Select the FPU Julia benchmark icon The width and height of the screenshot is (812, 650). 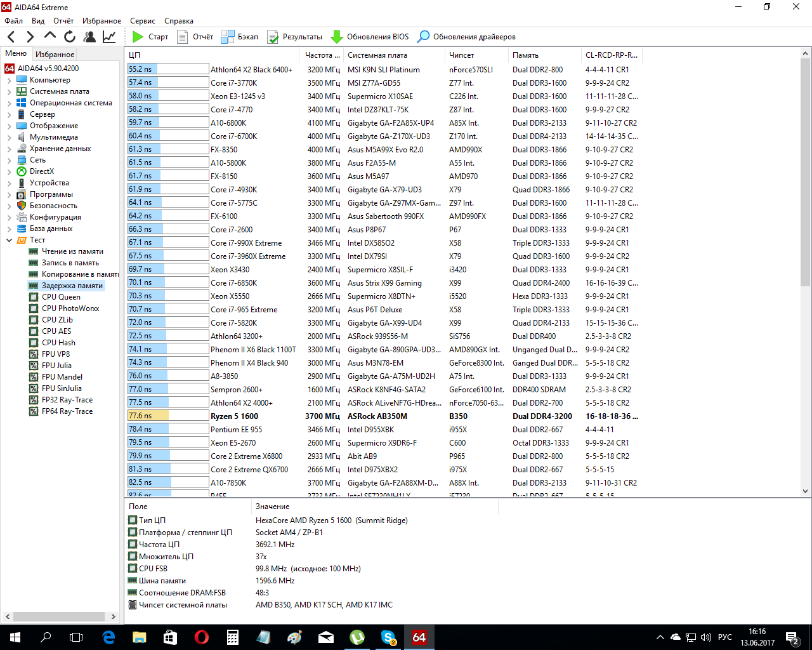(34, 366)
